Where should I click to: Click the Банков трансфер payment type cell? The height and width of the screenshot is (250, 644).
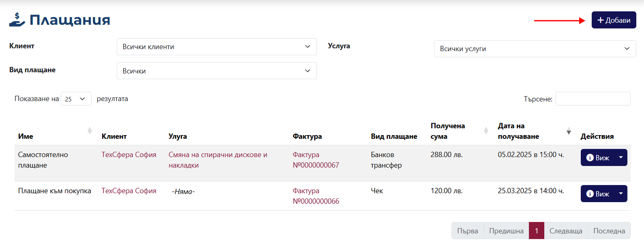coord(386,160)
